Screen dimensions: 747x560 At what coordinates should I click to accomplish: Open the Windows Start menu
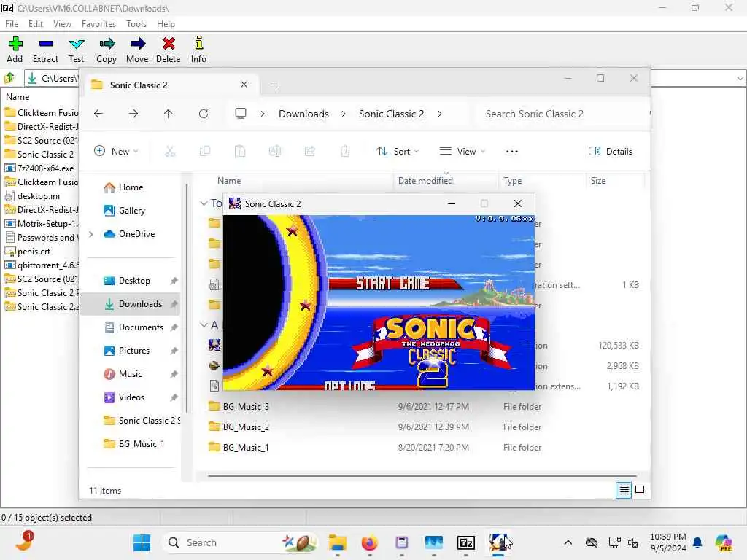coord(142,542)
